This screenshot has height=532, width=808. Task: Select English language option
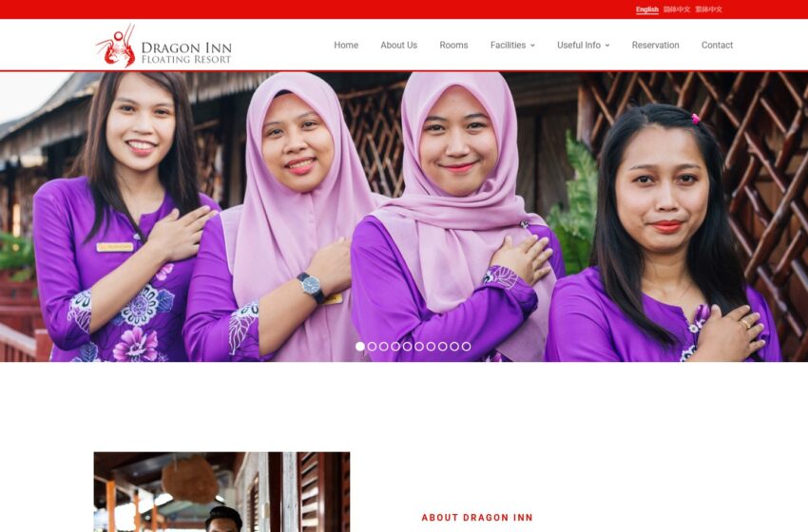tap(646, 9)
